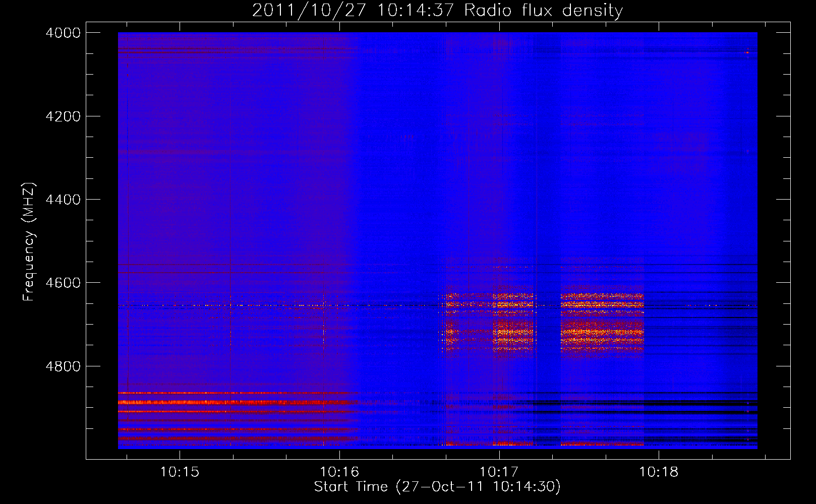This screenshot has height=504, width=816.
Task: Select the 4600 frequency tick label
Action: 63,283
